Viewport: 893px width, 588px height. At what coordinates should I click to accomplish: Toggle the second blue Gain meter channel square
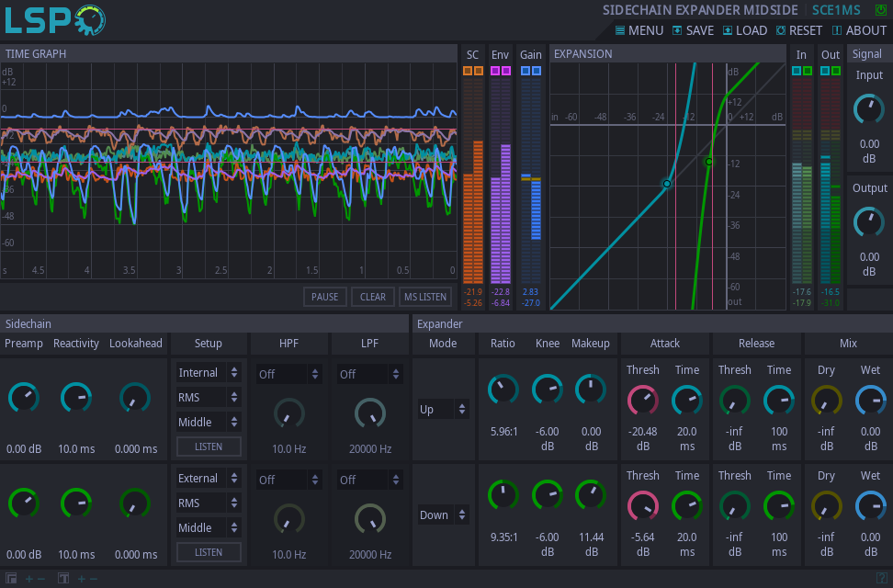tap(536, 71)
